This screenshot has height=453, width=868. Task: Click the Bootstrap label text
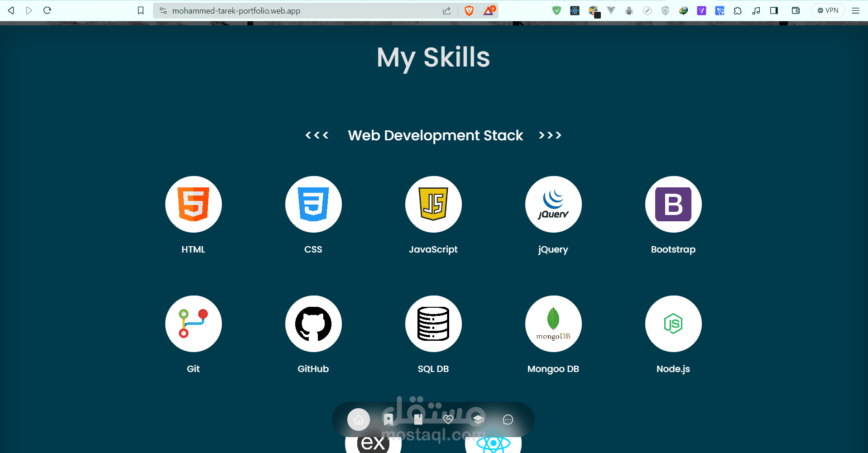coord(673,249)
